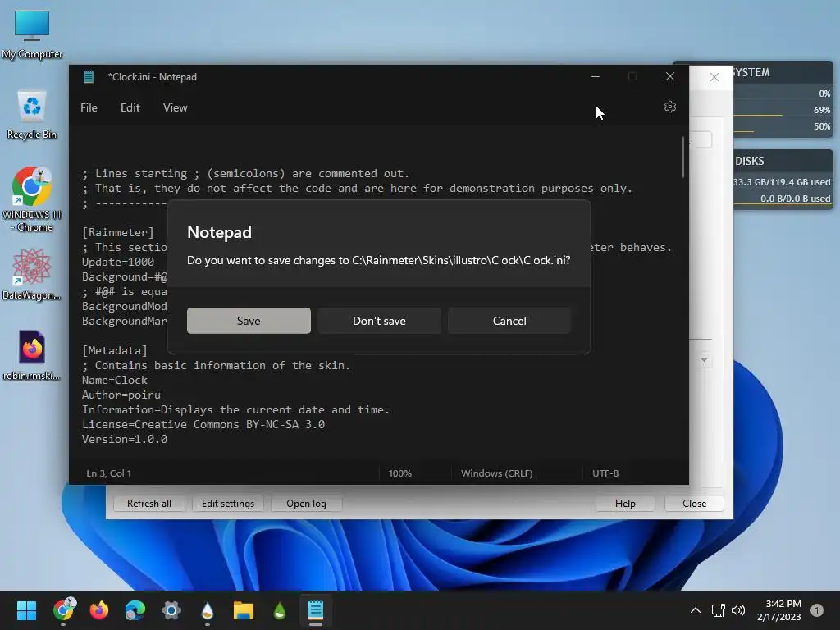Screen dimensions: 840x630
Task: Open the File menu in Notepad
Action: [x=89, y=107]
